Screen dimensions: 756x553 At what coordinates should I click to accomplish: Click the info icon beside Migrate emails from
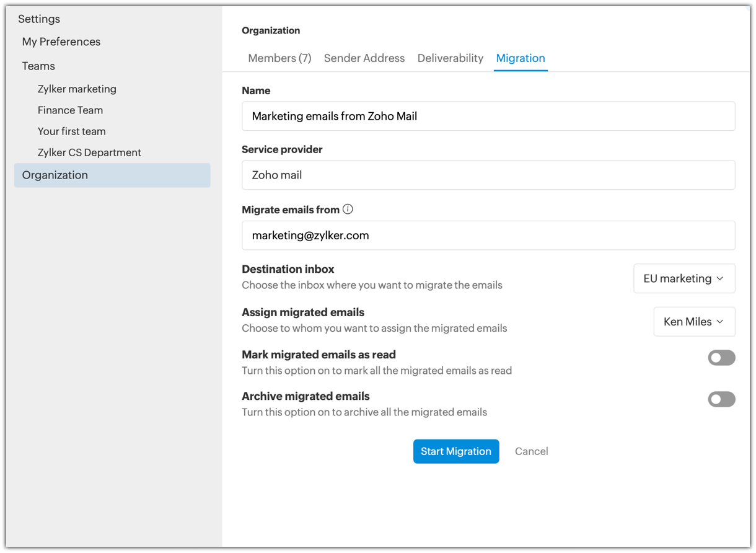(348, 210)
